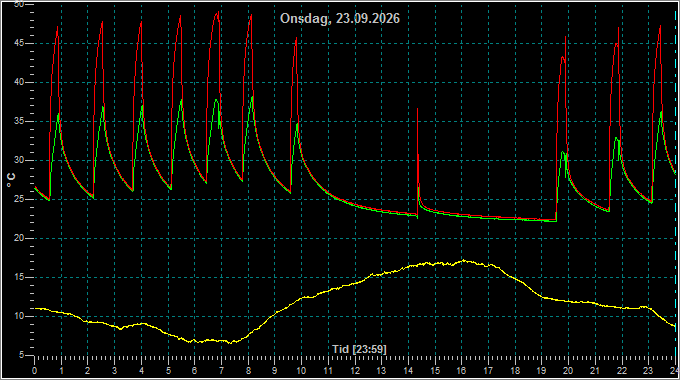Select hour 12 on the time axis
The width and height of the screenshot is (680, 380).
coord(355,371)
